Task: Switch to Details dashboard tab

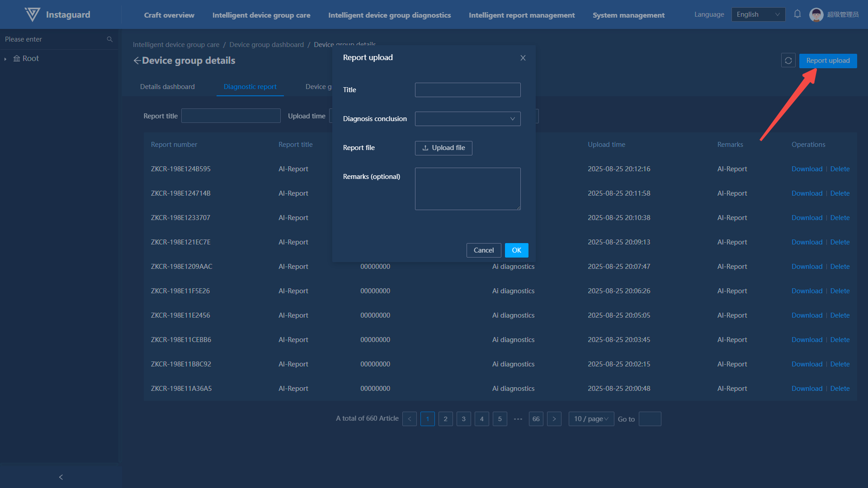Action: pyautogui.click(x=167, y=87)
